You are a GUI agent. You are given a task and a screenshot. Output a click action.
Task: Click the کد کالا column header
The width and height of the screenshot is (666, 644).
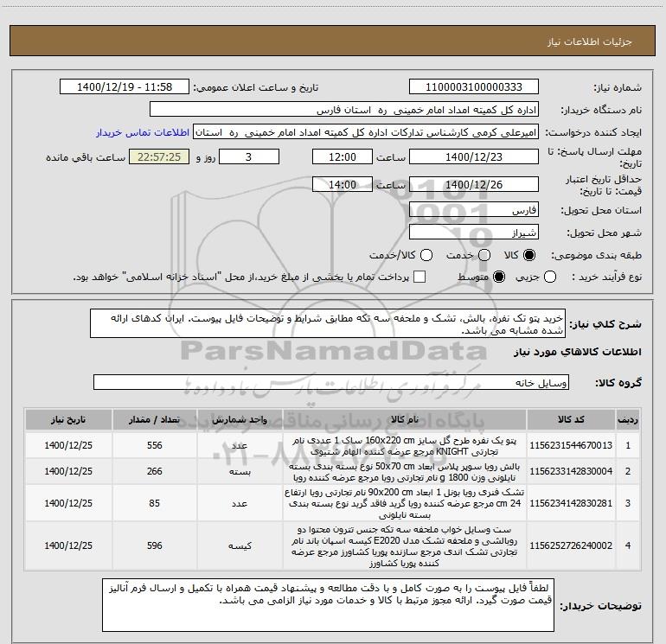pos(571,420)
